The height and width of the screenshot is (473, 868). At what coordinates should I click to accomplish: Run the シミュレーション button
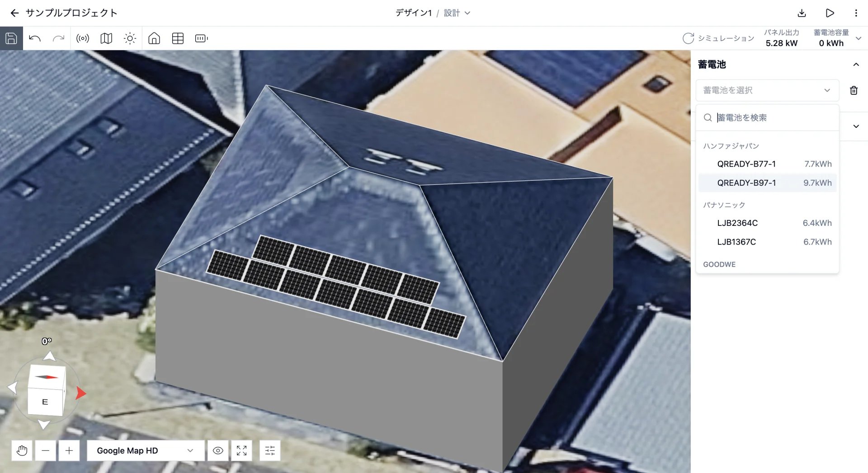click(718, 38)
